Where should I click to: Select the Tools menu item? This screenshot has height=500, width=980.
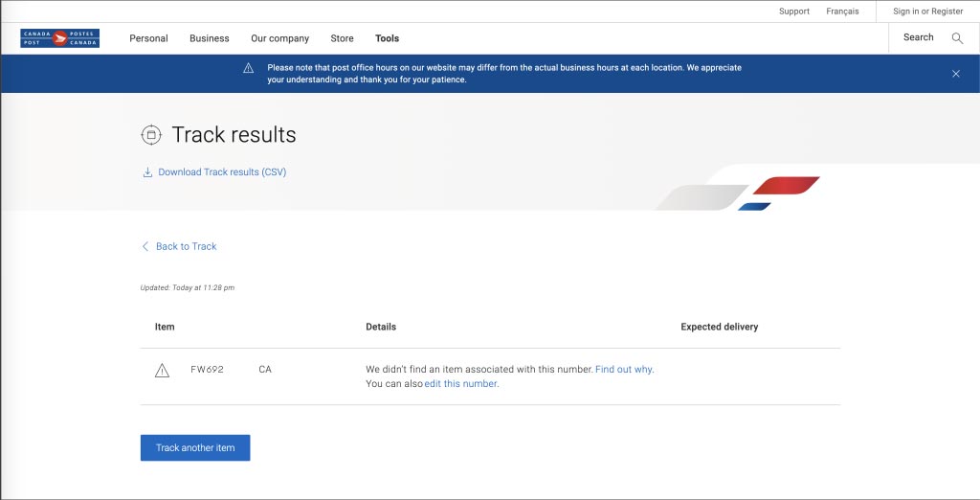click(x=387, y=38)
